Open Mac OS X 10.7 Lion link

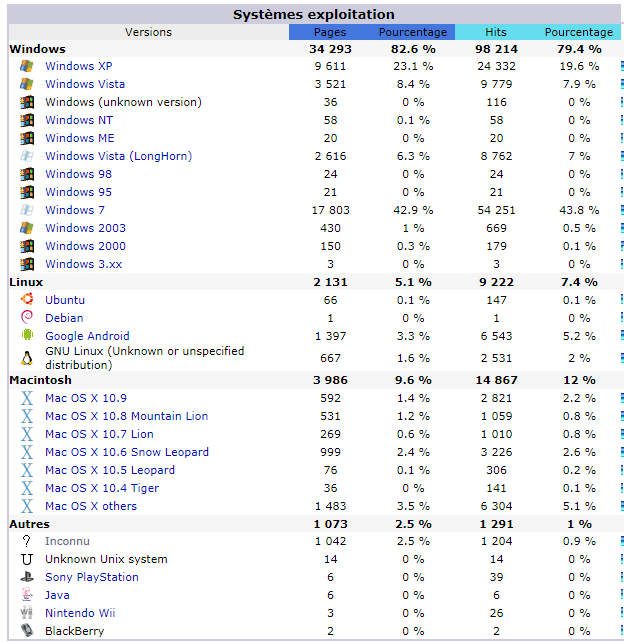(99, 434)
